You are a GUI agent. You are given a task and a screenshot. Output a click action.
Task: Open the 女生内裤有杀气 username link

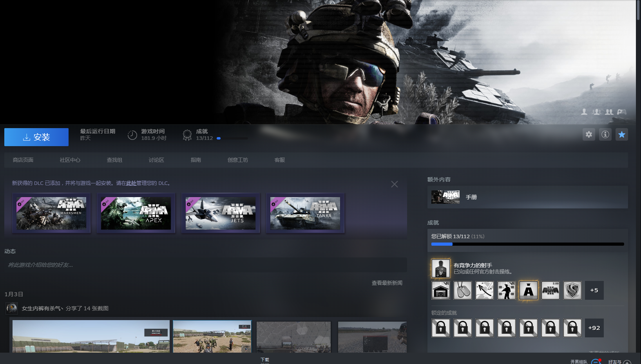pos(43,308)
